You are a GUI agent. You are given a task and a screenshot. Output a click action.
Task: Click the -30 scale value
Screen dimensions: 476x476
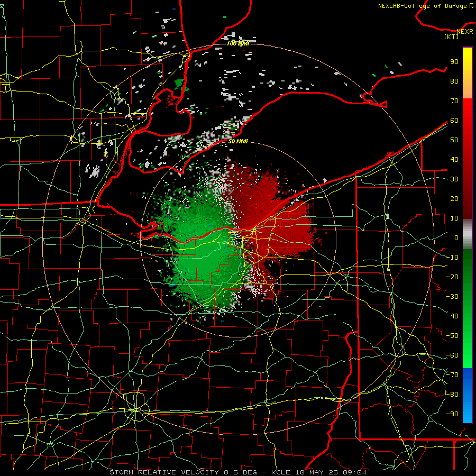pyautogui.click(x=452, y=297)
